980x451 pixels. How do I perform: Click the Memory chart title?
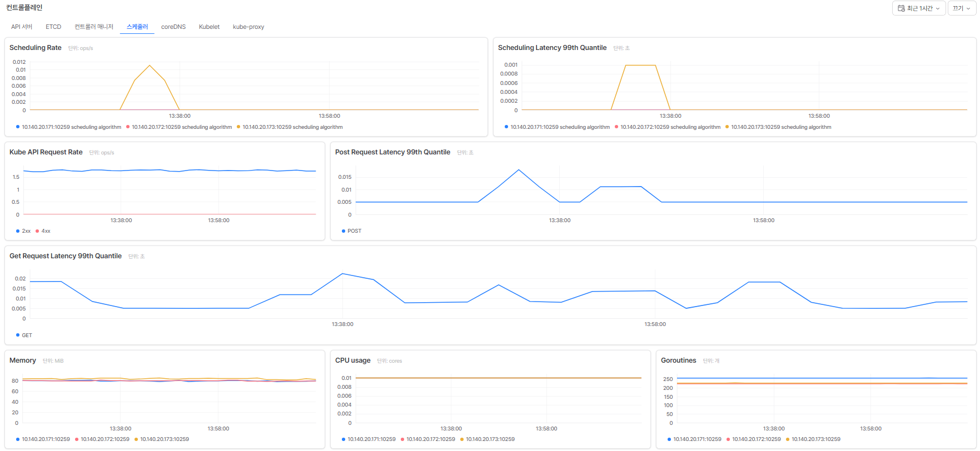pos(23,360)
